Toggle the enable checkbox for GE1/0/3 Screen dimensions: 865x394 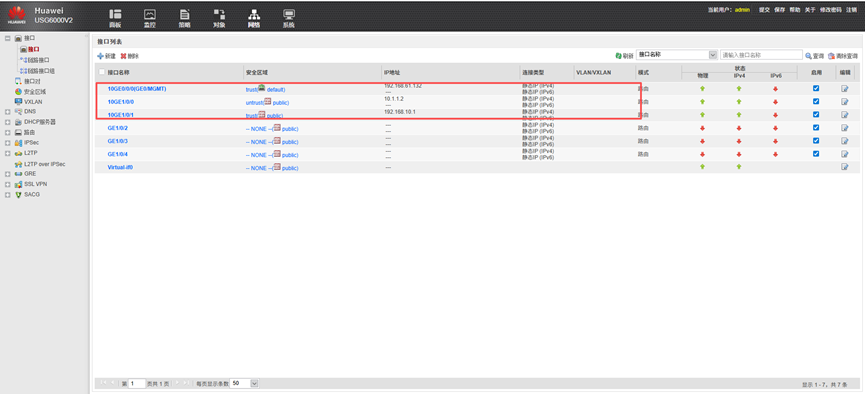[x=816, y=140]
